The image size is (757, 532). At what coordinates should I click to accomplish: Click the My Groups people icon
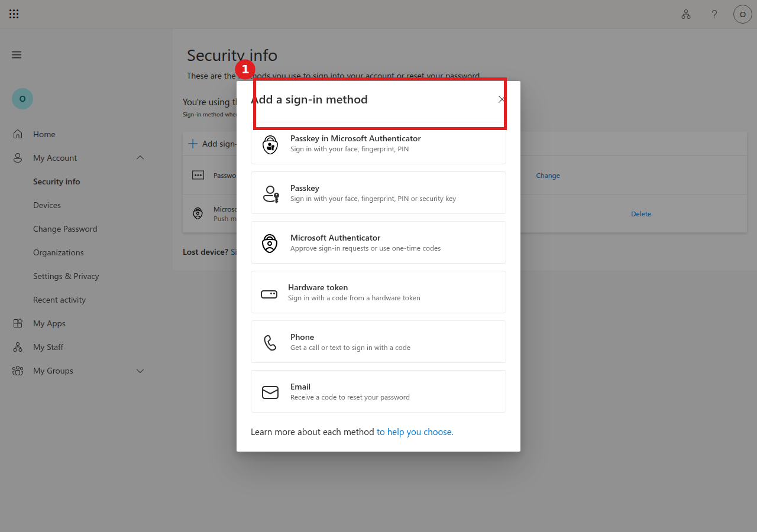(18, 371)
